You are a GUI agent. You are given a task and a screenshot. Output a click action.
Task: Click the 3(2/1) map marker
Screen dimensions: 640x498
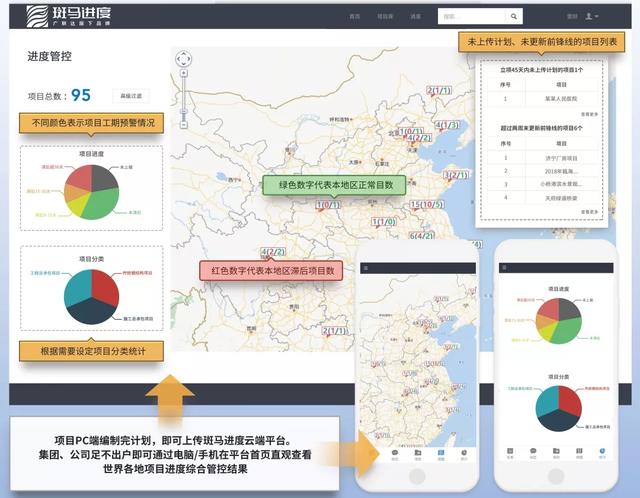456,175
